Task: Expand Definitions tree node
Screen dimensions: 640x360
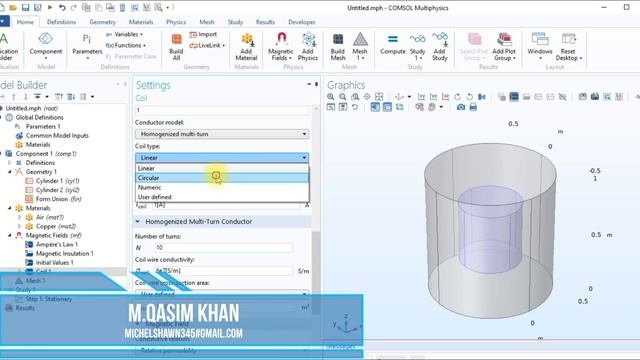Action: tap(10, 162)
